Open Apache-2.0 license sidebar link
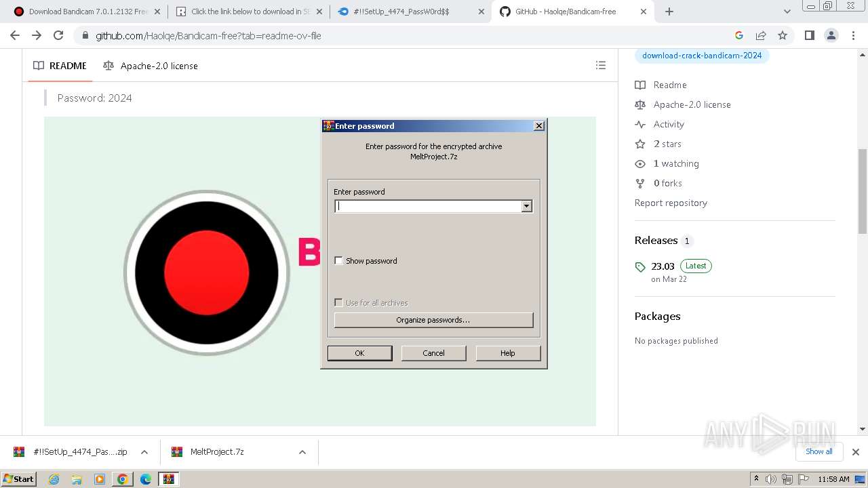 click(x=683, y=104)
